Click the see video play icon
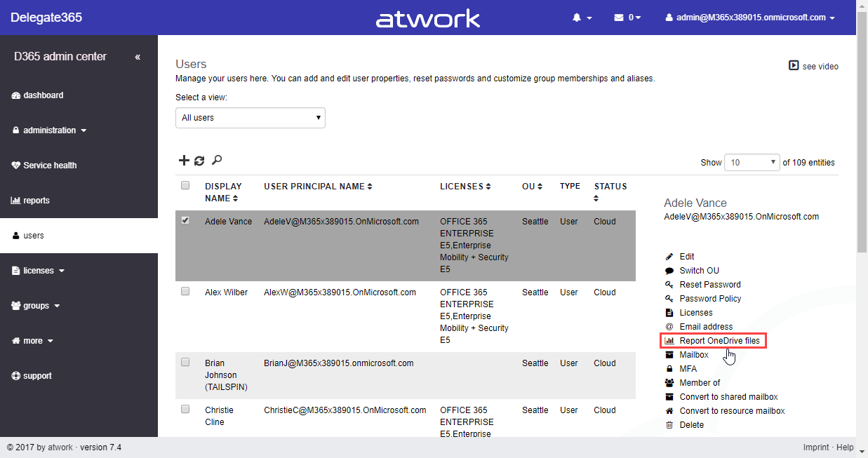 794,66
